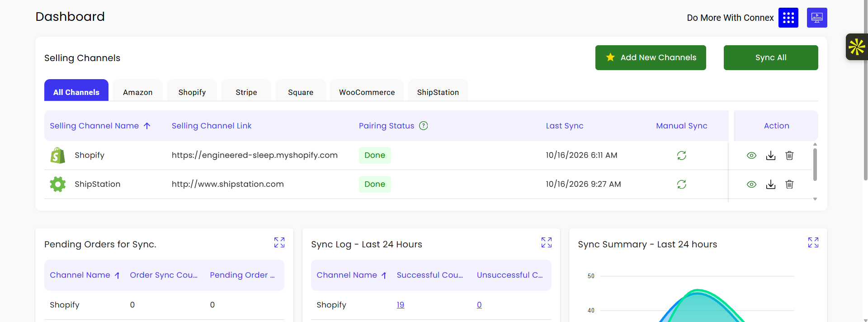Download the Shopify channel data
This screenshot has height=322, width=868.
pos(771,156)
